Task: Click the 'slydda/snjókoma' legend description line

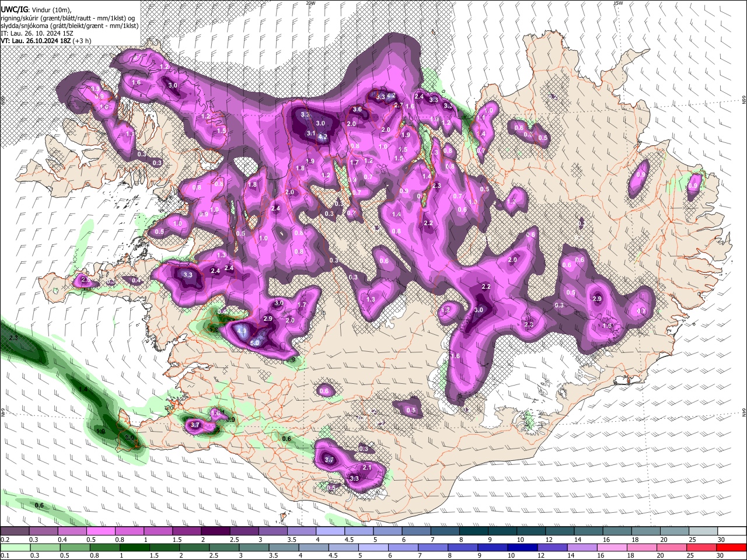Action: tap(69, 26)
